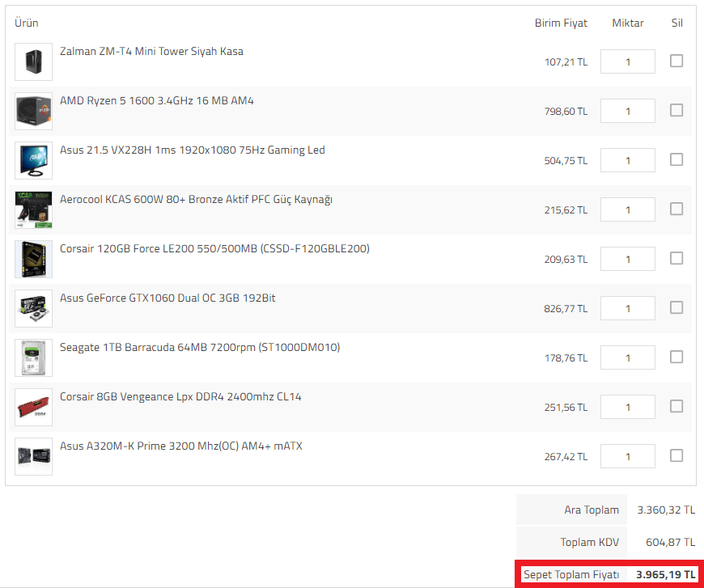Check the delete box for Corsair Force LE200
The image size is (704, 588).
[676, 258]
